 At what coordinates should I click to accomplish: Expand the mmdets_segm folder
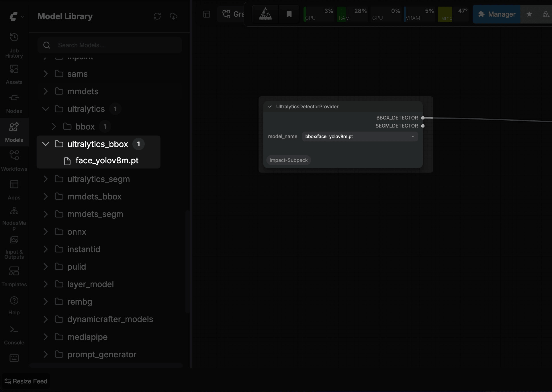pos(46,214)
